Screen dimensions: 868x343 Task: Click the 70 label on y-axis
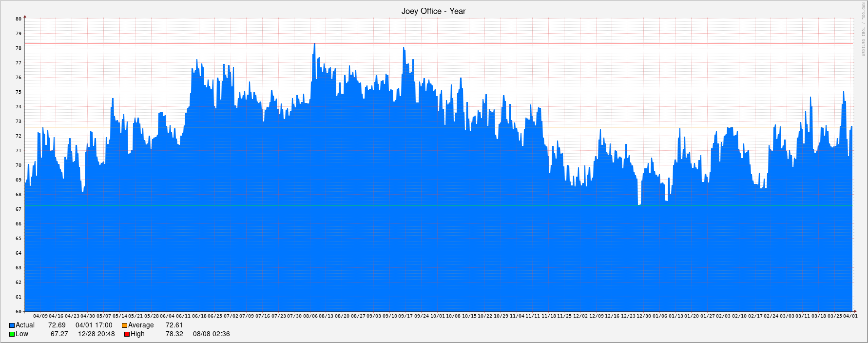click(x=19, y=165)
